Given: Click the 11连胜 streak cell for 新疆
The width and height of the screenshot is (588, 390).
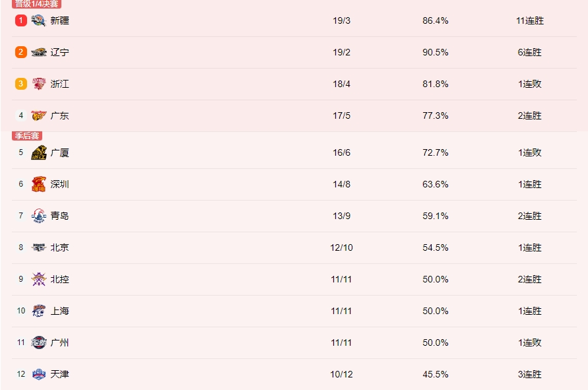Looking at the screenshot, I should [x=530, y=20].
